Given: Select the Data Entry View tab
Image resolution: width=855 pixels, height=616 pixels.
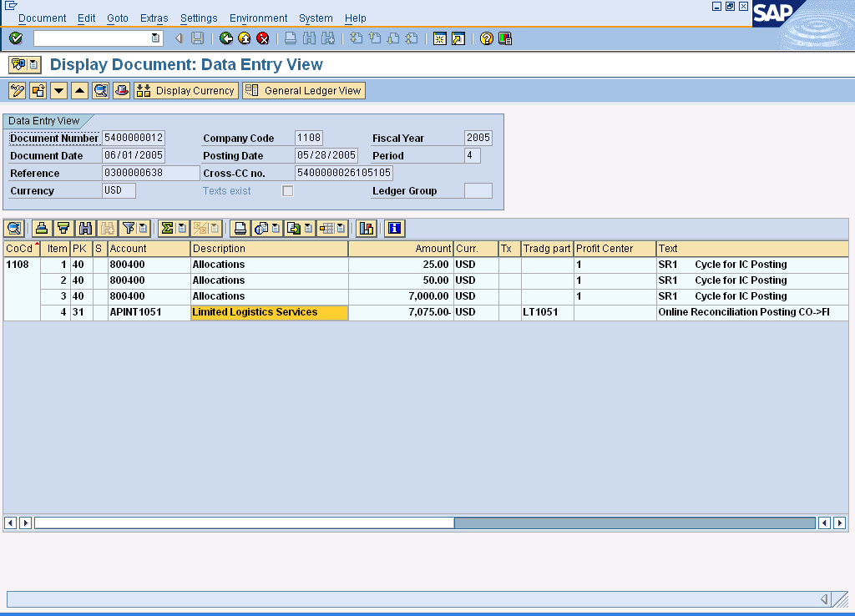Looking at the screenshot, I should [43, 120].
